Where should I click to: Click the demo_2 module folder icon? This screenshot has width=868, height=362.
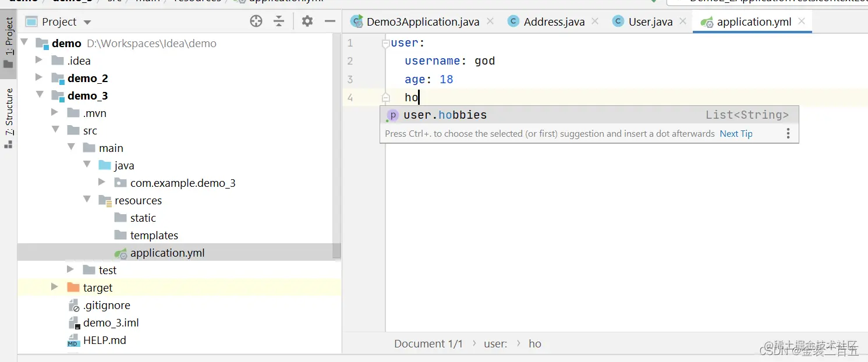pyautogui.click(x=58, y=79)
